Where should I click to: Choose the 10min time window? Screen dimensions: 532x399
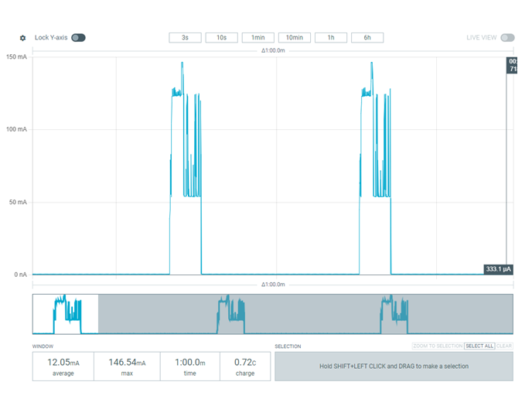[295, 38]
